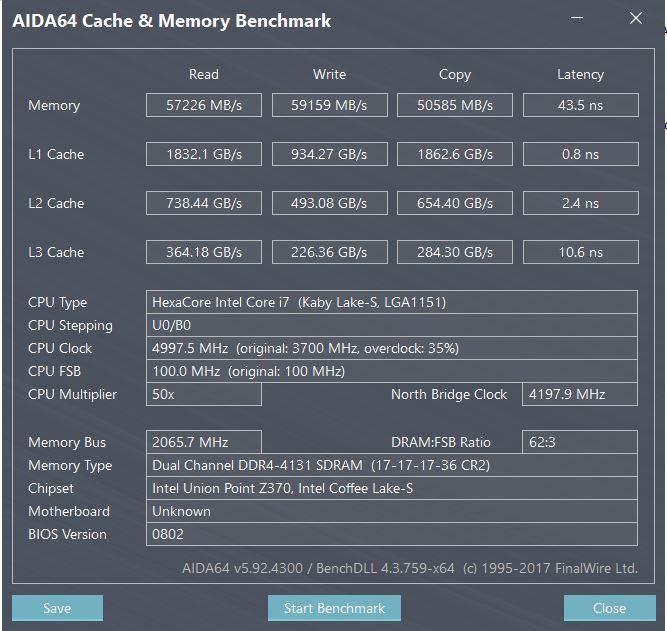Click Memory Type field DDR4-4131 SDRAM

(x=392, y=465)
